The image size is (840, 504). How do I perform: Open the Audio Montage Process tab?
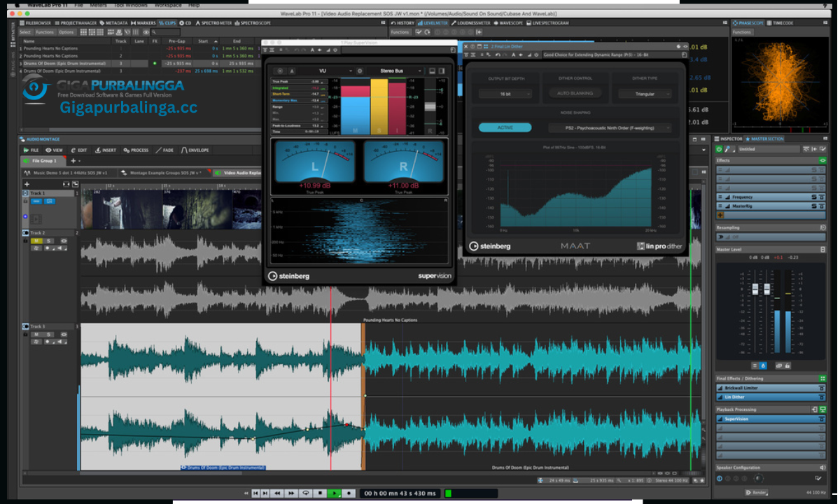click(136, 150)
